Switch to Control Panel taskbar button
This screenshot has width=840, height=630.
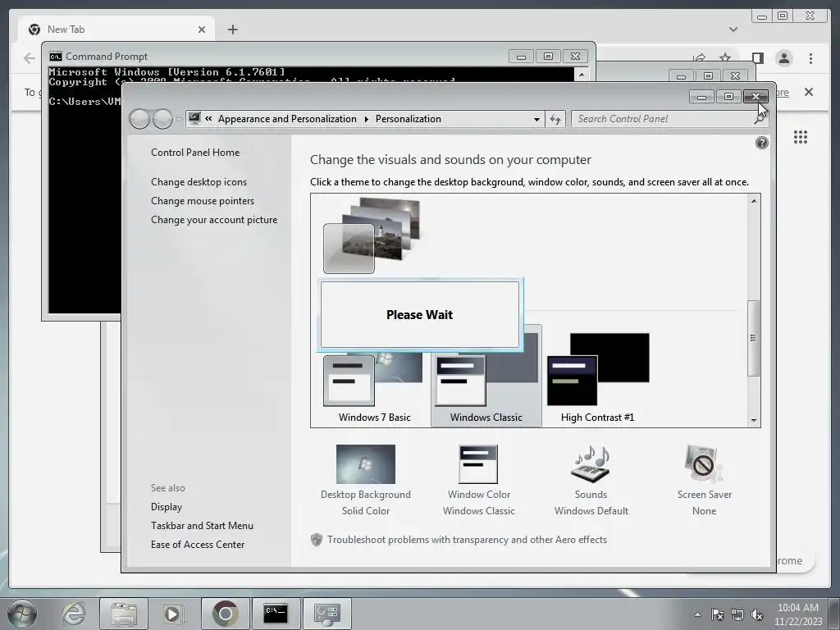(x=326, y=614)
